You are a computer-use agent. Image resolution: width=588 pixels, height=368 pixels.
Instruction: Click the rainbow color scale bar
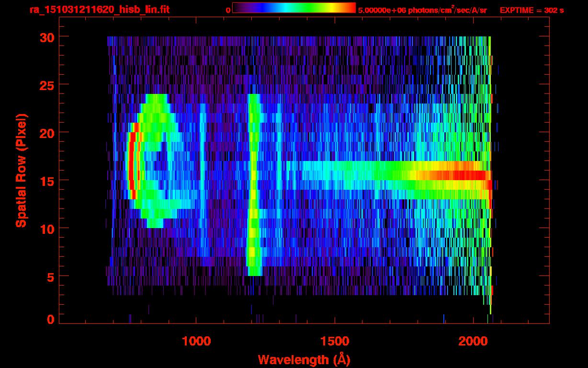(294, 8)
